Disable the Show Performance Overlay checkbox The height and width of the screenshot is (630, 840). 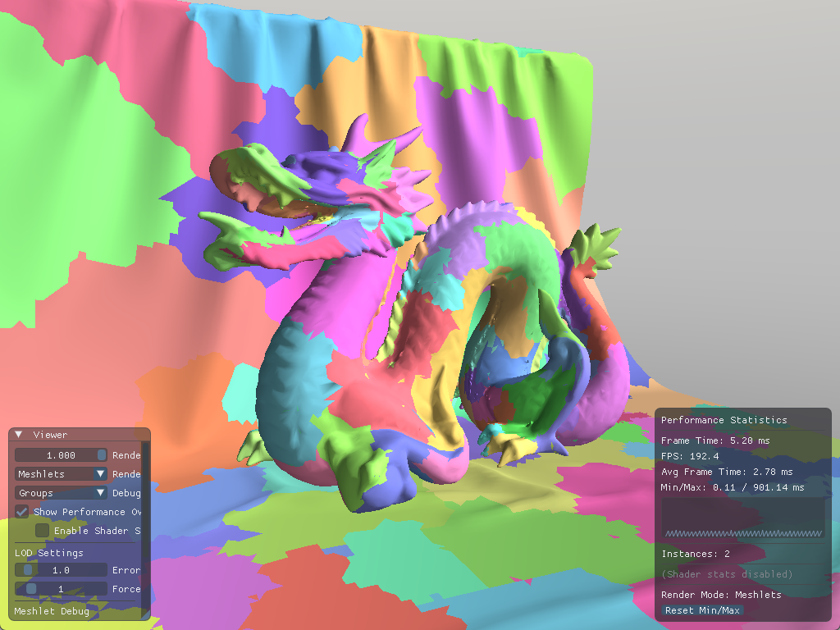tap(22, 512)
